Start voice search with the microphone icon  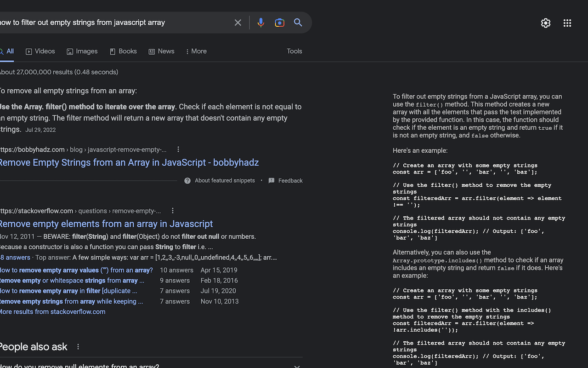pyautogui.click(x=261, y=23)
